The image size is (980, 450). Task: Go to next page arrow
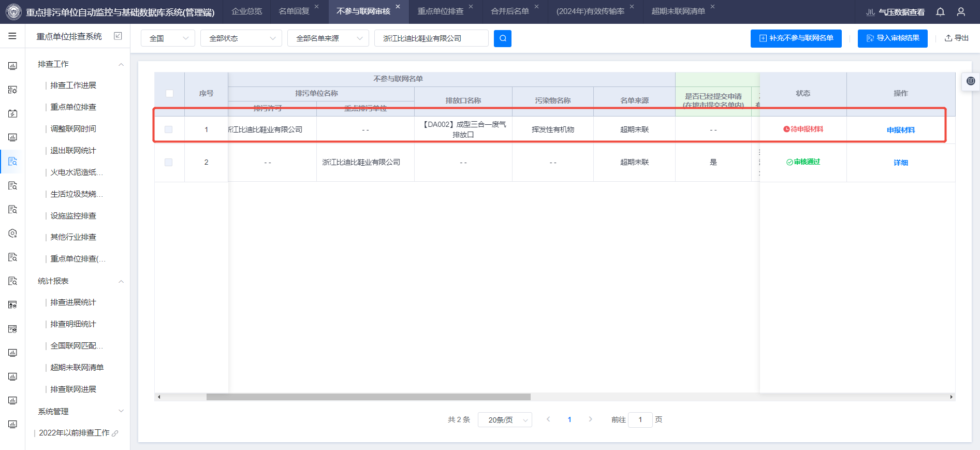(x=590, y=419)
